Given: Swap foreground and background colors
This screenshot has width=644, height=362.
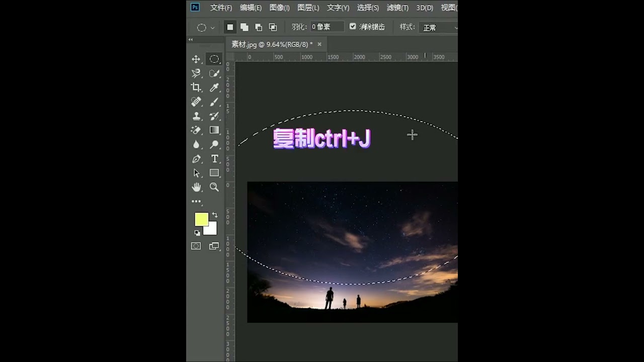Looking at the screenshot, I should click(x=215, y=215).
